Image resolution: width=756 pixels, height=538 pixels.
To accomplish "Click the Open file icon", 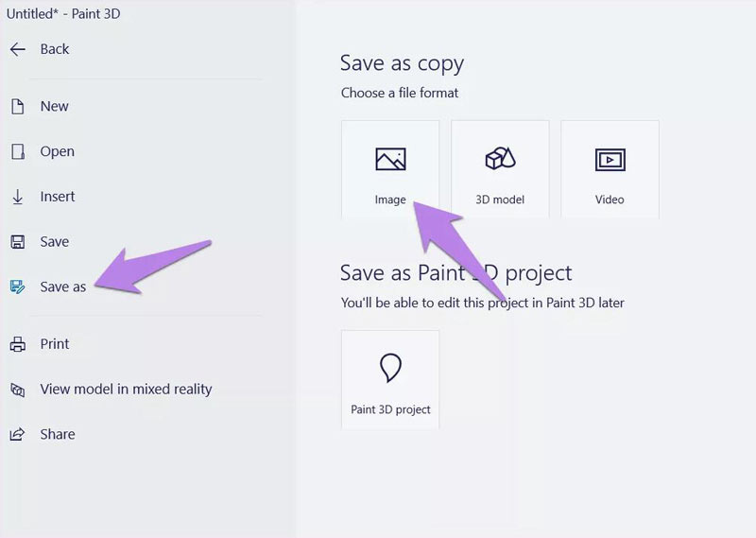I will (18, 151).
